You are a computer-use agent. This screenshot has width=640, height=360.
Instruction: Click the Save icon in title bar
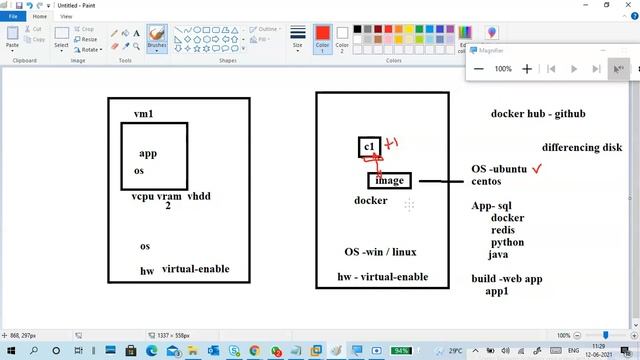click(x=19, y=5)
